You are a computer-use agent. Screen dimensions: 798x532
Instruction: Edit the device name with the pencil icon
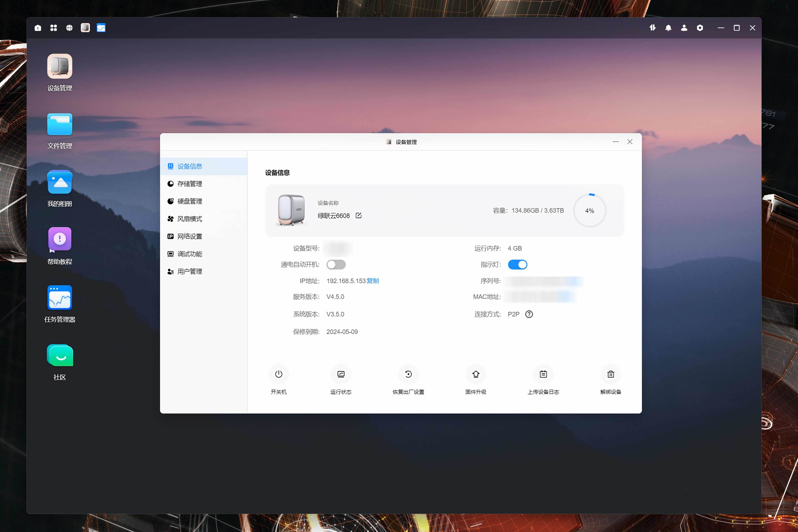[x=358, y=216]
